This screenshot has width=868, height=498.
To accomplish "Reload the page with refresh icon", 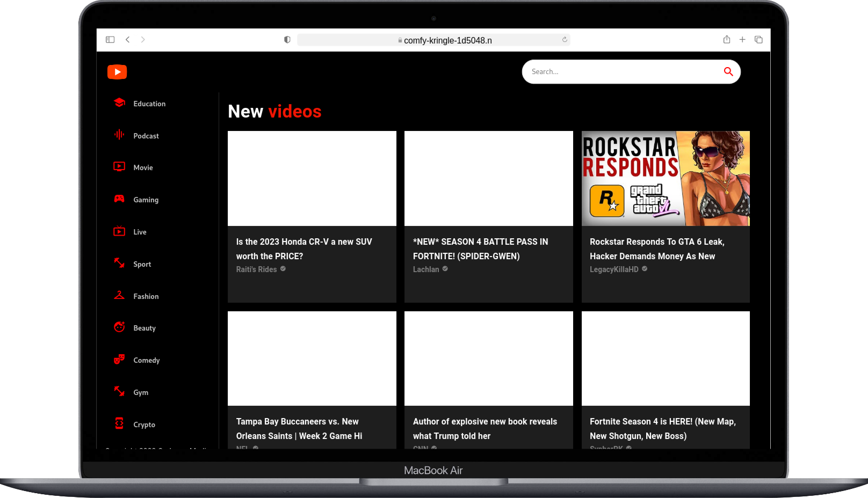I will [x=565, y=40].
